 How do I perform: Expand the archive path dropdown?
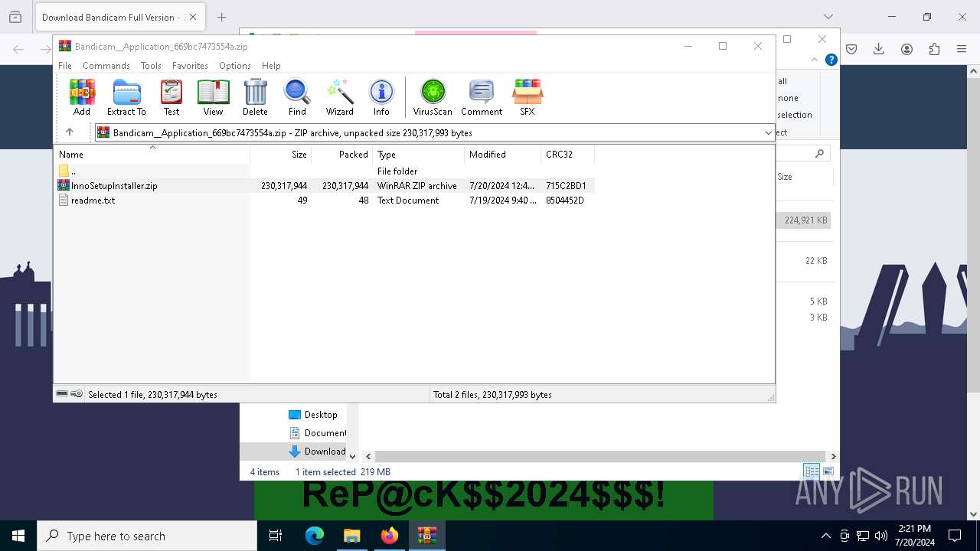[768, 132]
